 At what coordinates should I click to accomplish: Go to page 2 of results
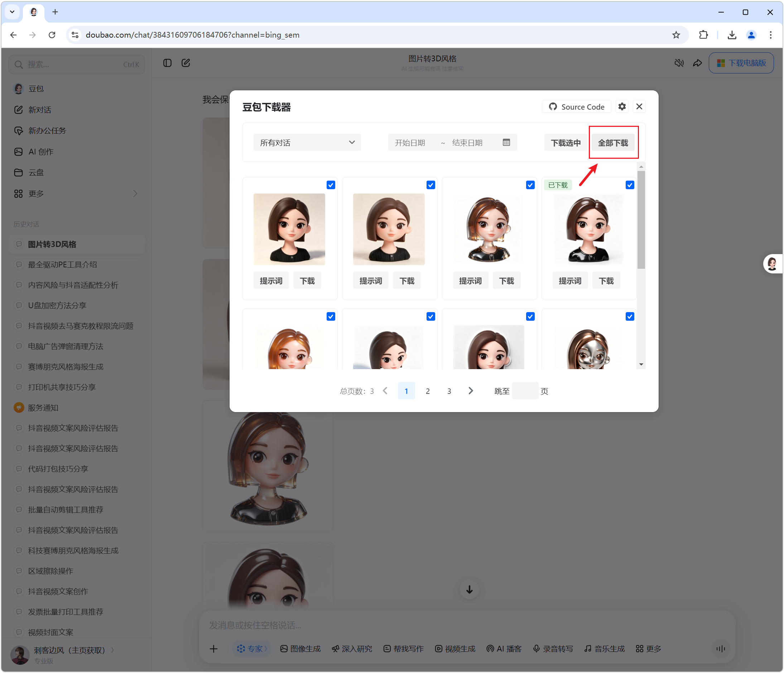(x=428, y=391)
